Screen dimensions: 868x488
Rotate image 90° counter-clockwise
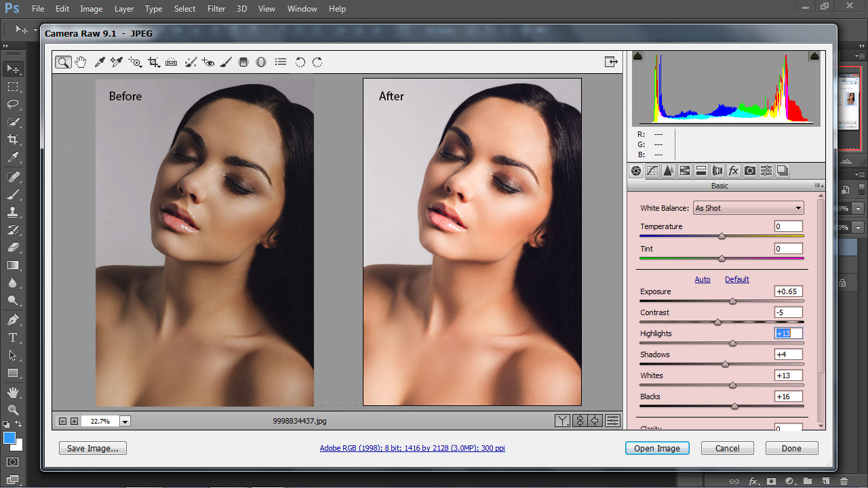tap(300, 62)
